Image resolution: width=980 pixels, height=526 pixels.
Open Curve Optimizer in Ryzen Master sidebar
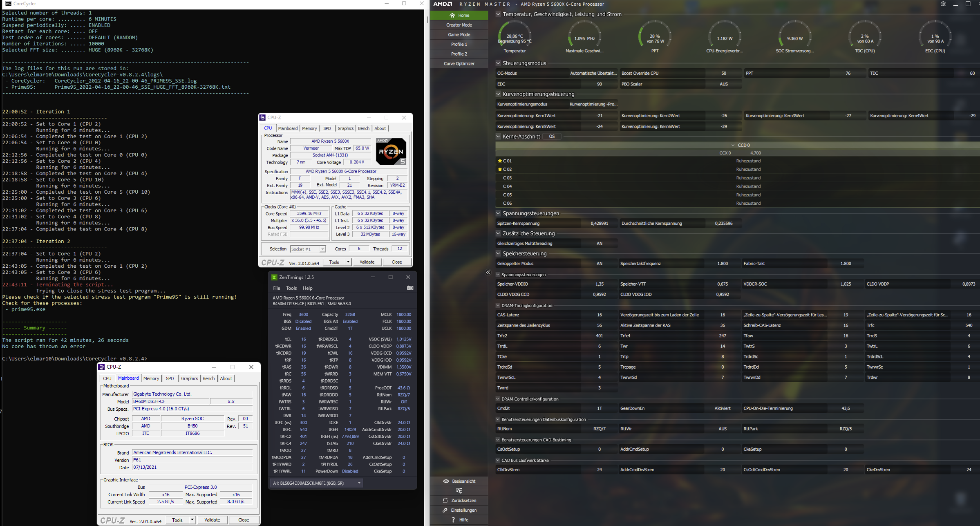click(459, 64)
